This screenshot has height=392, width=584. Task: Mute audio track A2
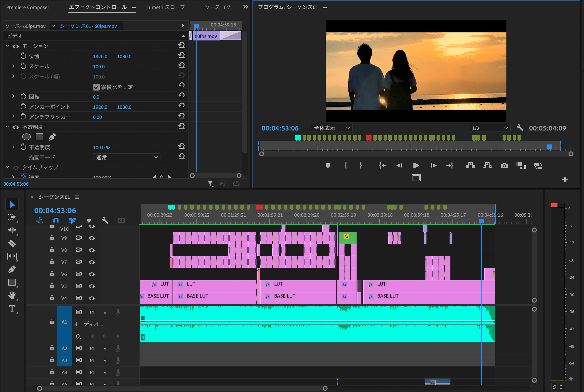click(92, 348)
